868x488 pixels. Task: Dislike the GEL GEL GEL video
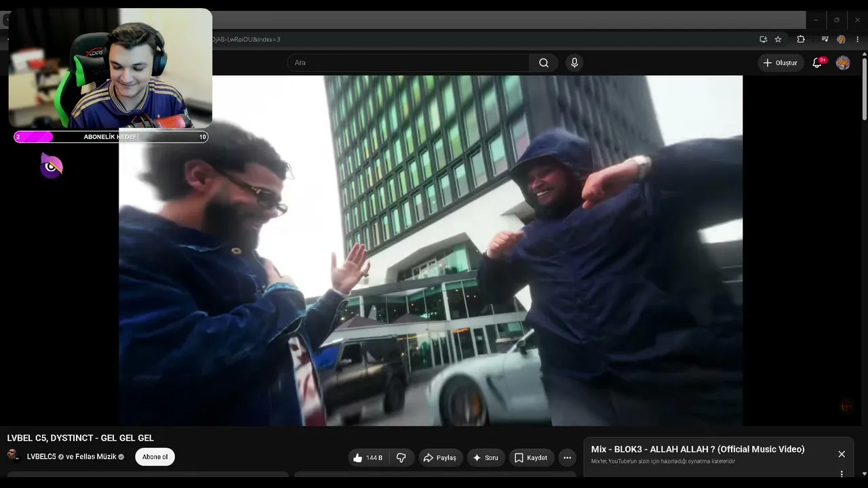point(401,457)
